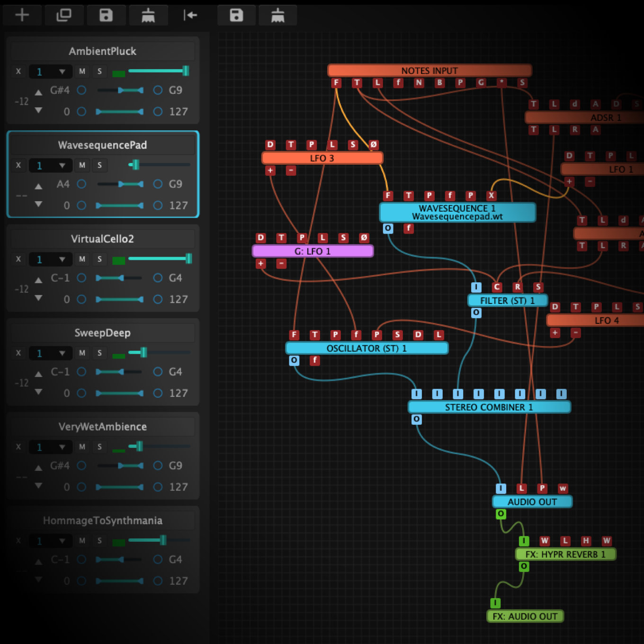Select the WAVESEQUENCE 1 module
This screenshot has width=644, height=644.
pyautogui.click(x=457, y=212)
